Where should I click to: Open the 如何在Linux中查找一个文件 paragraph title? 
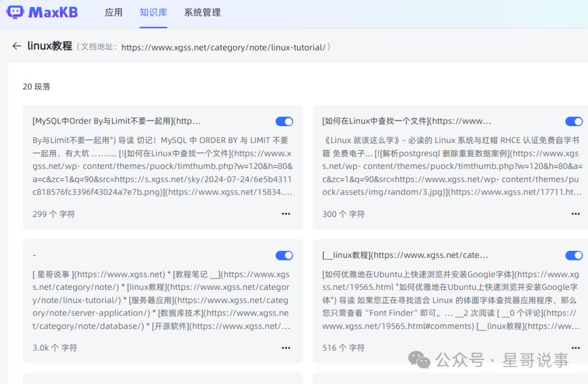click(407, 121)
